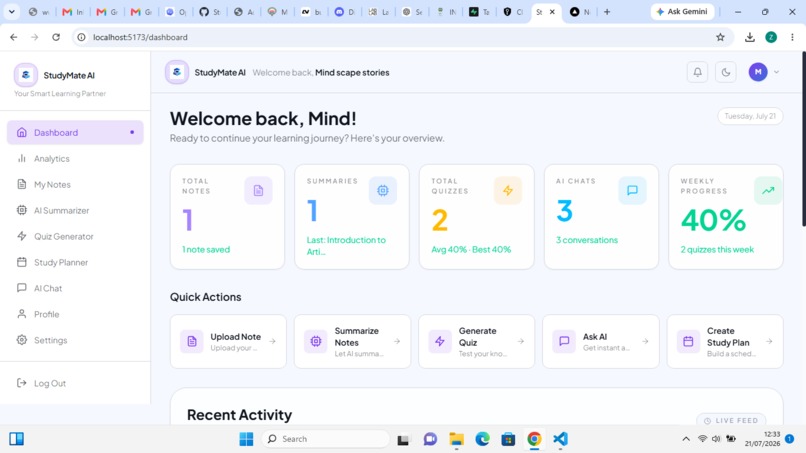Screen dimensions: 806x453
Task: Go back in the browser
Action: 14,37
